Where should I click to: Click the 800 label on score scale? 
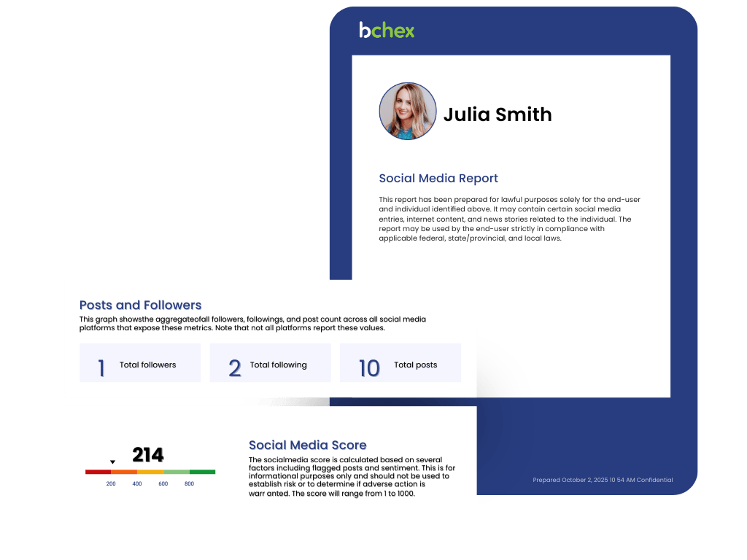click(x=189, y=484)
